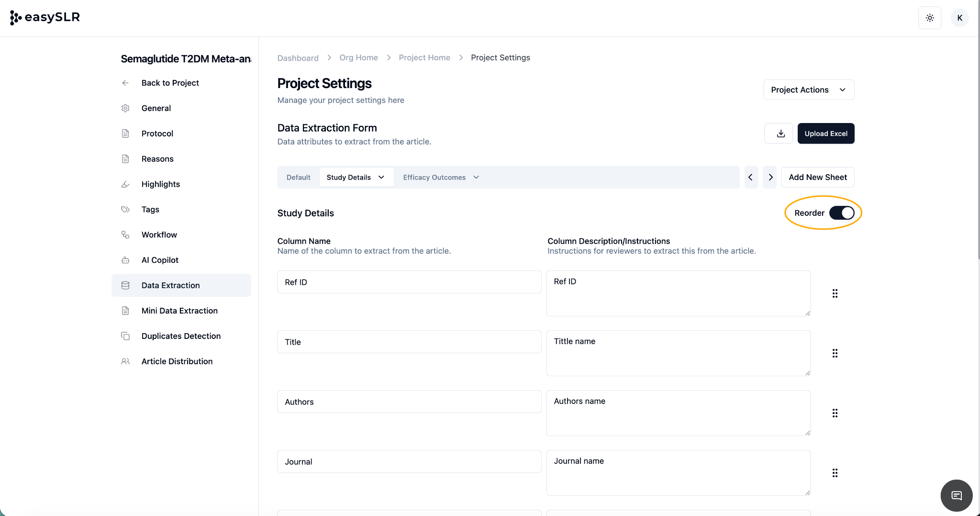
Task: Click the drag handle for Journal row
Action: (835, 473)
